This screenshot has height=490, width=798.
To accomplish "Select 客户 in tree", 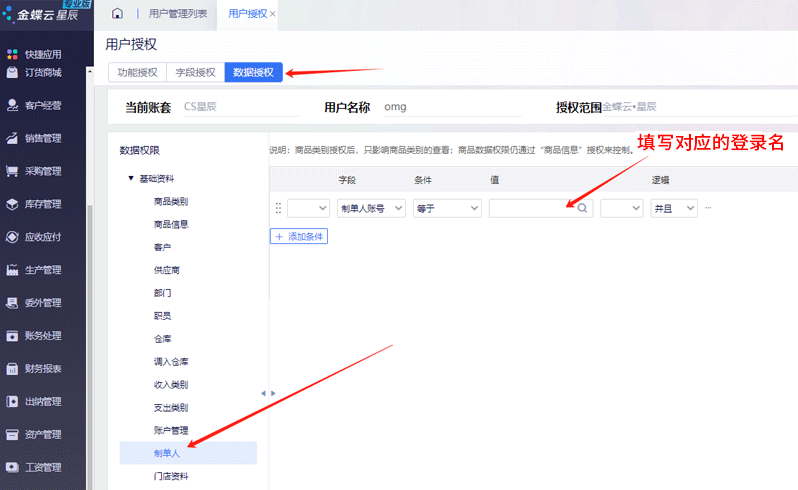I will [x=162, y=247].
